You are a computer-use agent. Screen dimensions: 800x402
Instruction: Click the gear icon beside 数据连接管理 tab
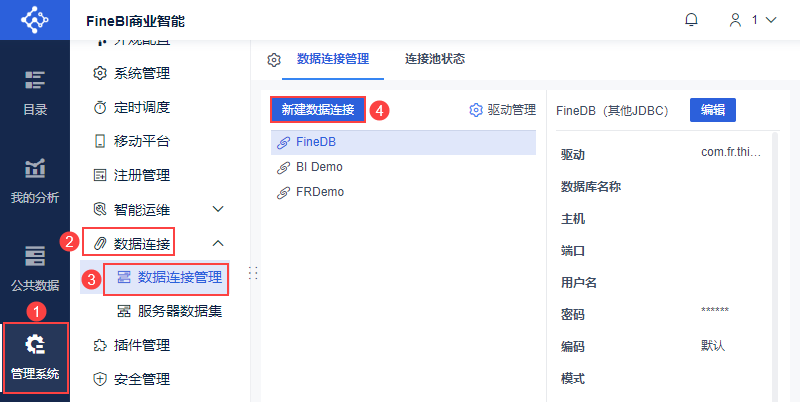pos(274,60)
